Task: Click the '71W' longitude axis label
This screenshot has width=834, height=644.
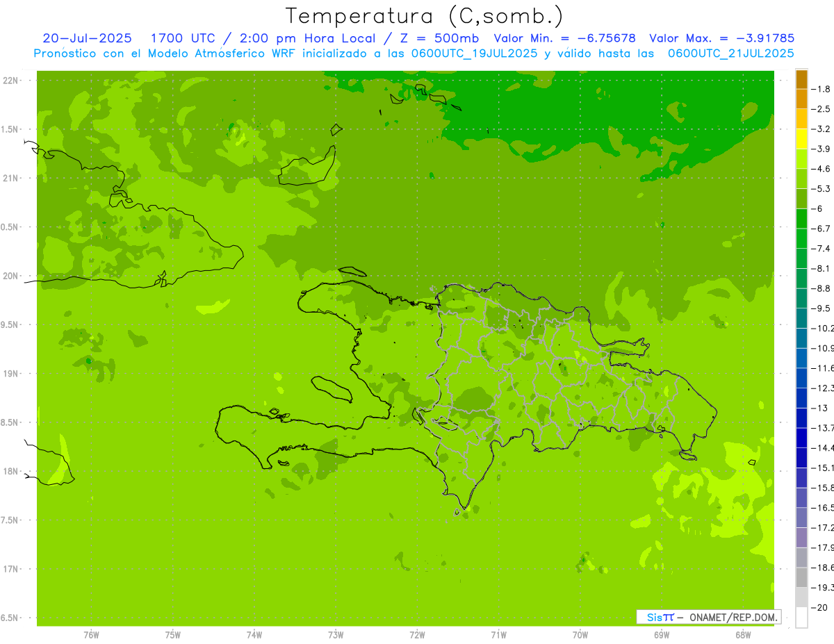Action: 498,635
